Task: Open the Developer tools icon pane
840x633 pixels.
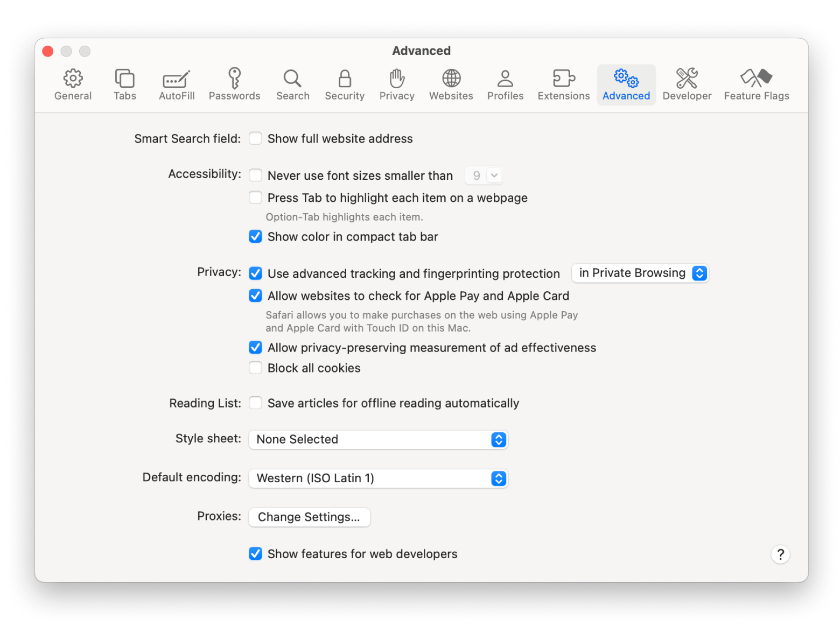Action: [x=687, y=79]
